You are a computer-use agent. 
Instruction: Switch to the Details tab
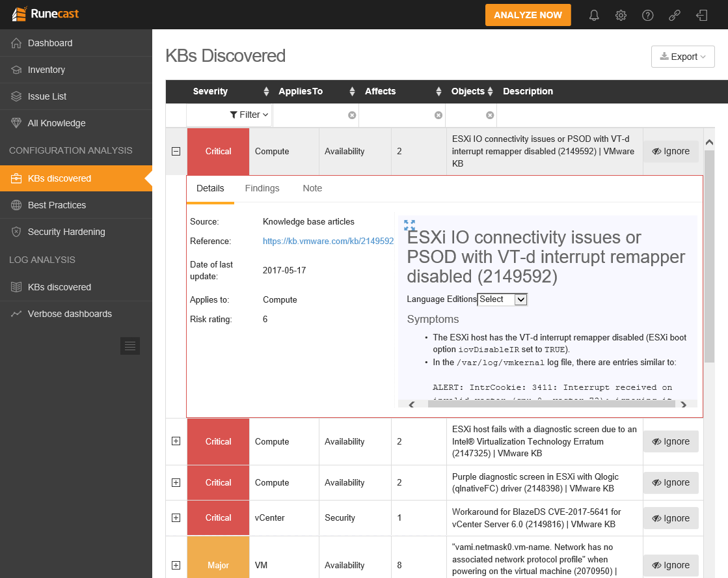pos(210,189)
